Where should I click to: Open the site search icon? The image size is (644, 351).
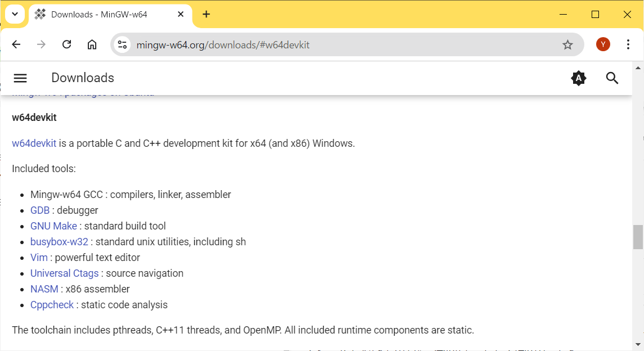pyautogui.click(x=612, y=78)
